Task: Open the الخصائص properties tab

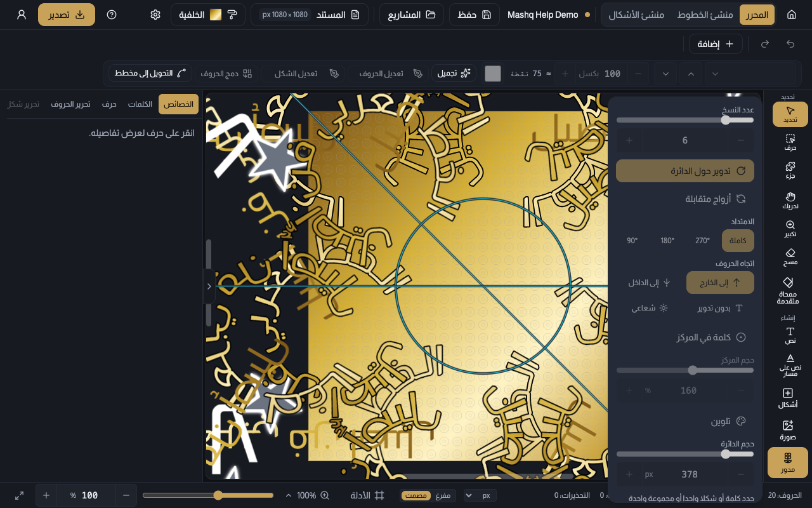Action: 178,104
